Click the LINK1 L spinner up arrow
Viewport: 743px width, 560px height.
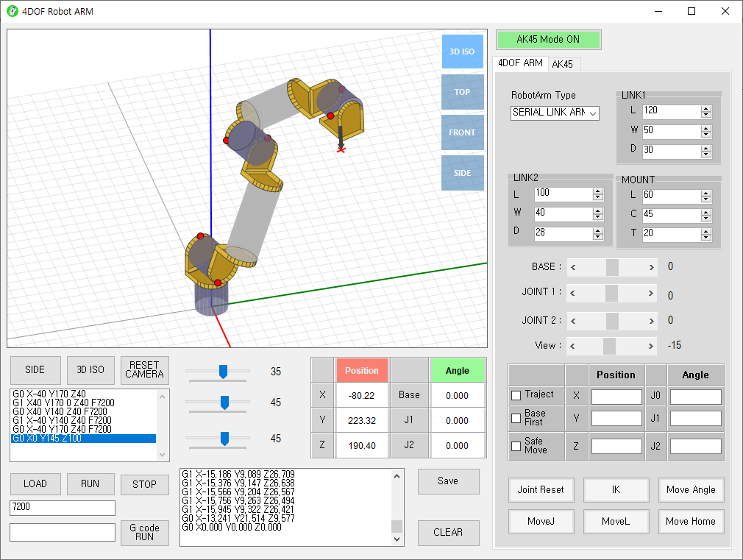pos(706,109)
